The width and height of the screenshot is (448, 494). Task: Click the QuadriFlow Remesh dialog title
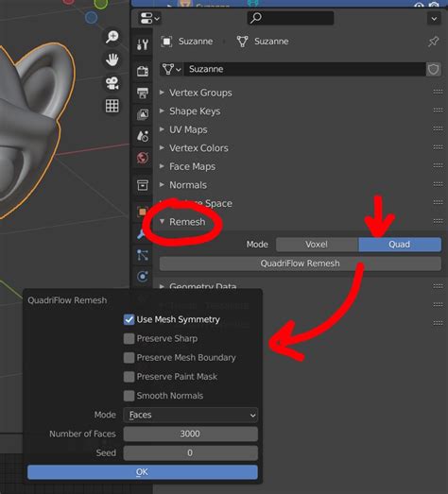click(x=67, y=300)
